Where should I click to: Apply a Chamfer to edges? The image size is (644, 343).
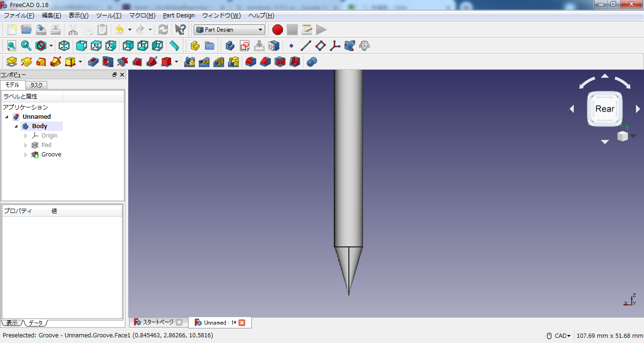[x=265, y=62]
